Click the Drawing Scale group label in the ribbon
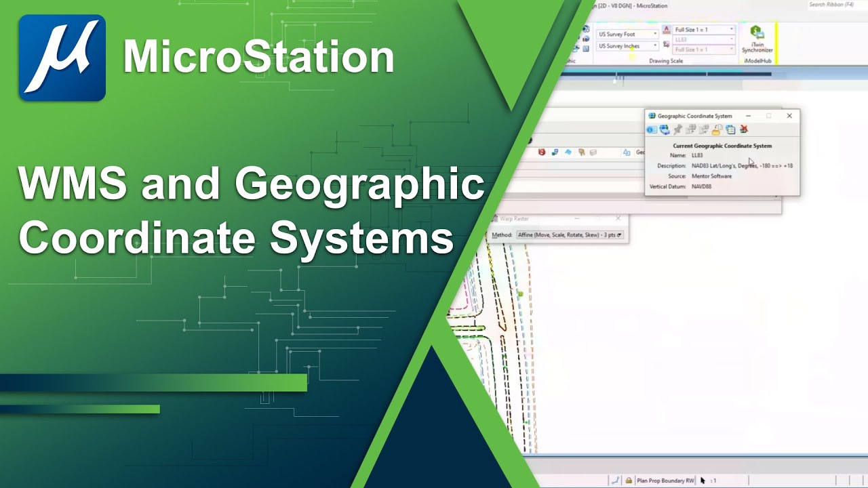Image resolution: width=868 pixels, height=488 pixels. click(x=666, y=61)
